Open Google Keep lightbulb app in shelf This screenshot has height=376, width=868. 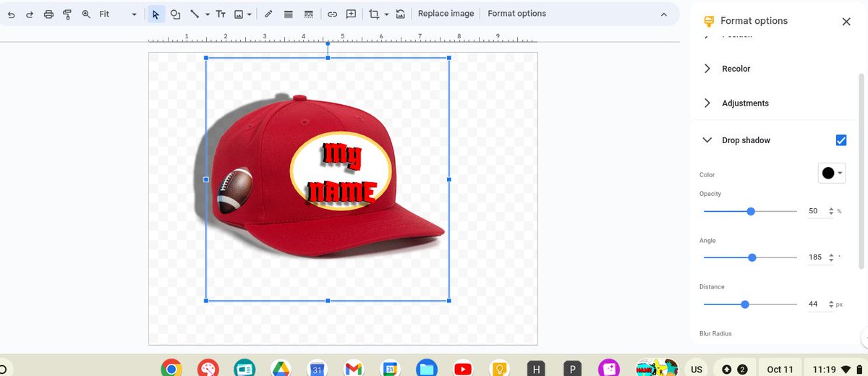point(499,369)
